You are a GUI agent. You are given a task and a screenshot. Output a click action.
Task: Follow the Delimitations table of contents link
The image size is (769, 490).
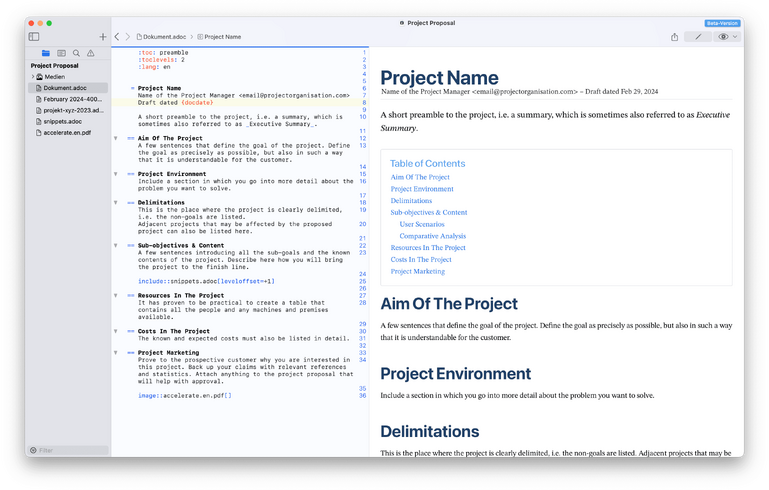(411, 201)
